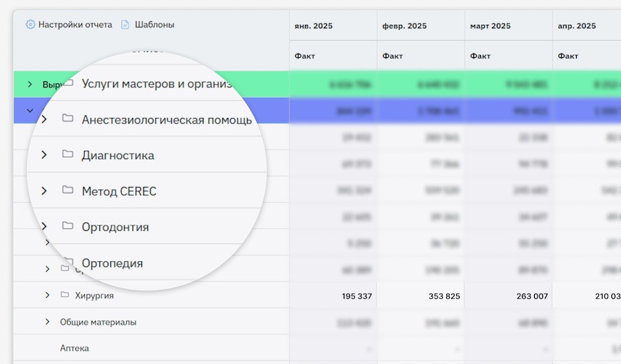Screen dimensions: 621x364
Task: Expand the Общие материалы row
Action: pos(47,322)
